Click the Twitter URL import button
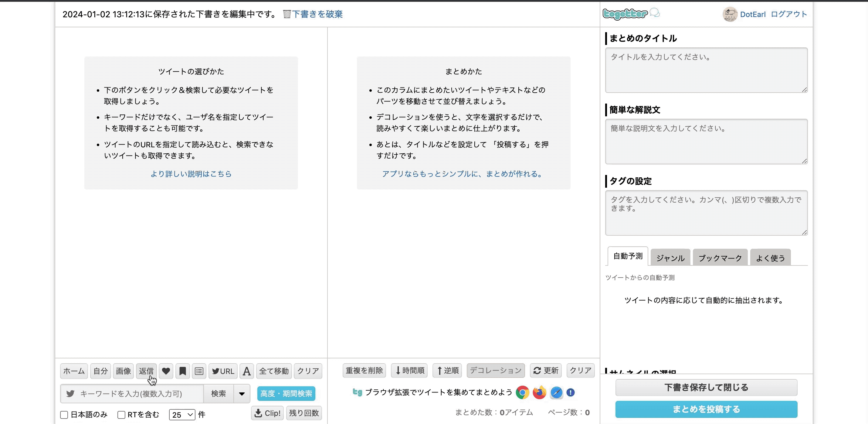Image resolution: width=868 pixels, height=424 pixels. (x=223, y=371)
